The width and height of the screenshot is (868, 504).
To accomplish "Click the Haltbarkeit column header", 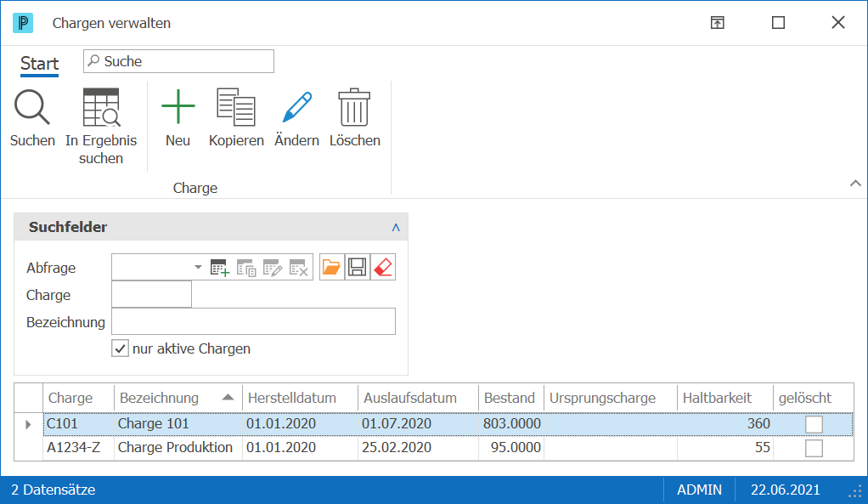I will click(725, 398).
